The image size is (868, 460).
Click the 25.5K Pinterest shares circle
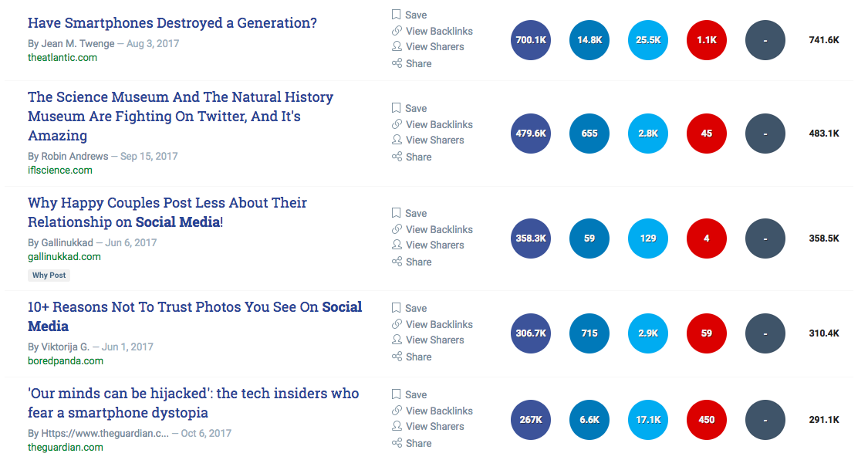pyautogui.click(x=648, y=40)
